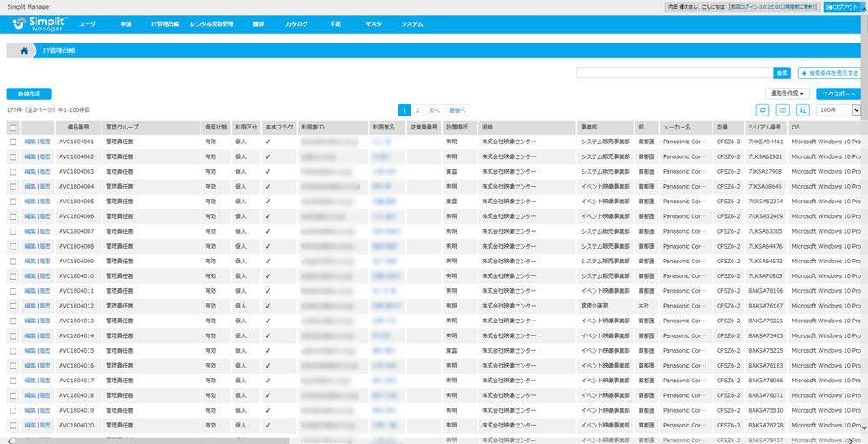The height and width of the screenshot is (444, 868).
Task: Tick the checkbox for AVC1804010
Action: pyautogui.click(x=13, y=276)
